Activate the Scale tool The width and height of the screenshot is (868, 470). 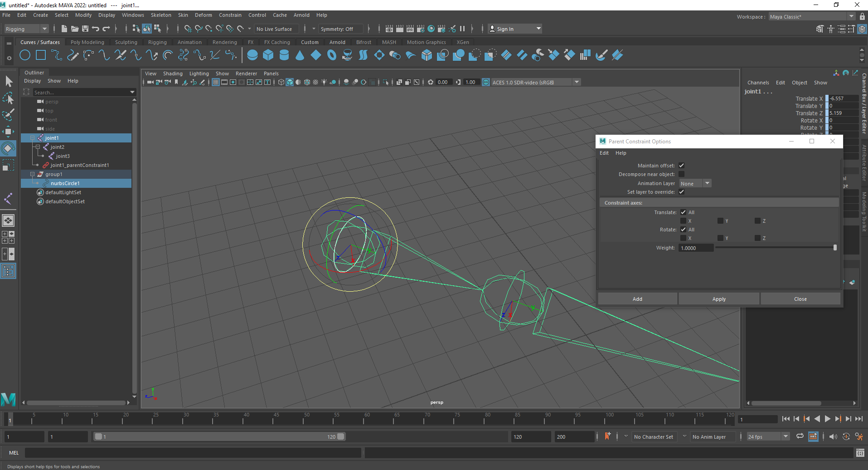pyautogui.click(x=9, y=165)
